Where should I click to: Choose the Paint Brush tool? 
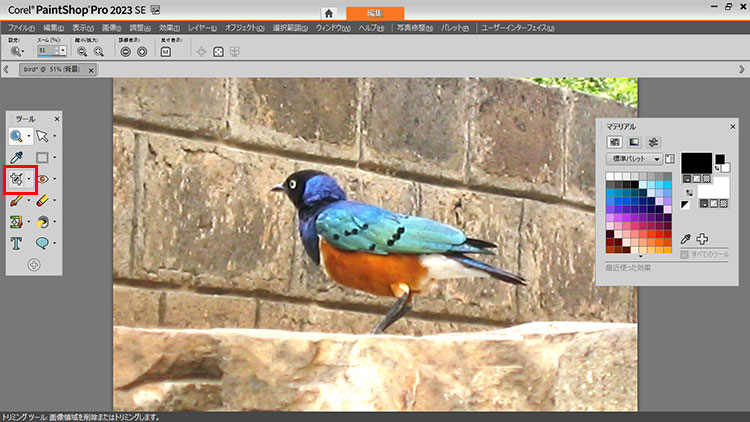click(17, 200)
